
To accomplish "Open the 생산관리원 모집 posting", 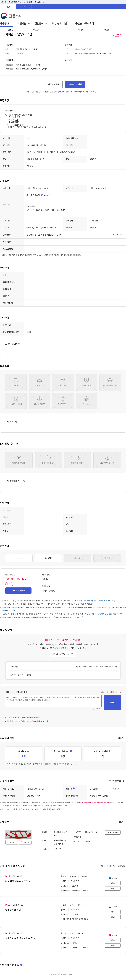I will click(x=13, y=910).
